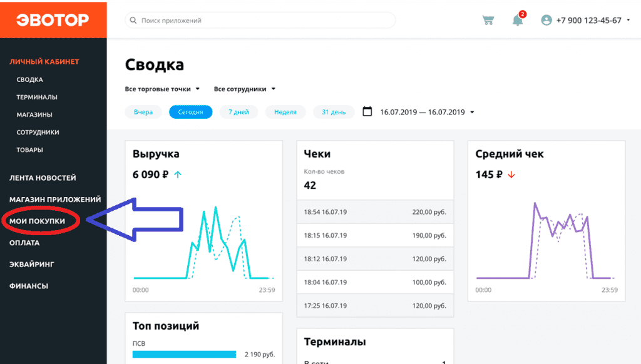Open 'Мои покупки' in sidebar
Viewport: 641px width, 364px height.
coord(37,221)
